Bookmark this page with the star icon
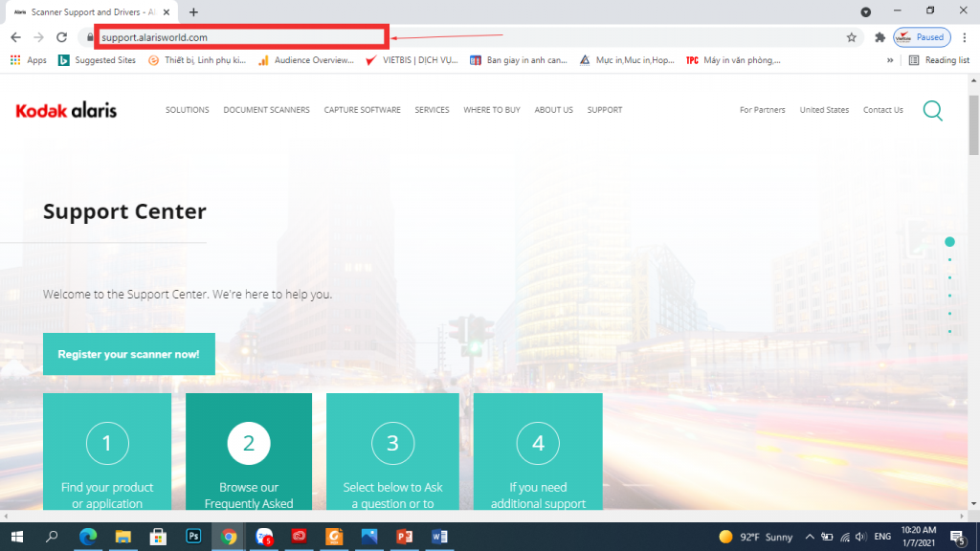This screenshot has width=980, height=551. click(x=851, y=37)
